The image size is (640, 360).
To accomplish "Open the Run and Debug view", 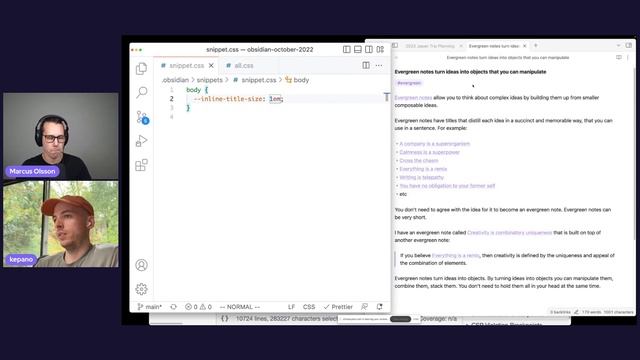I will 141,141.
